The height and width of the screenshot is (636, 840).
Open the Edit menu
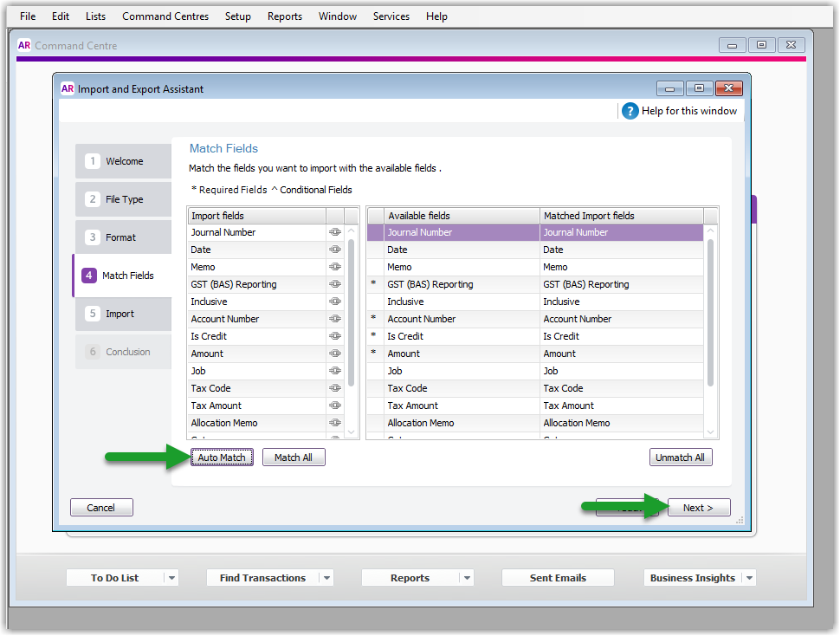point(61,16)
